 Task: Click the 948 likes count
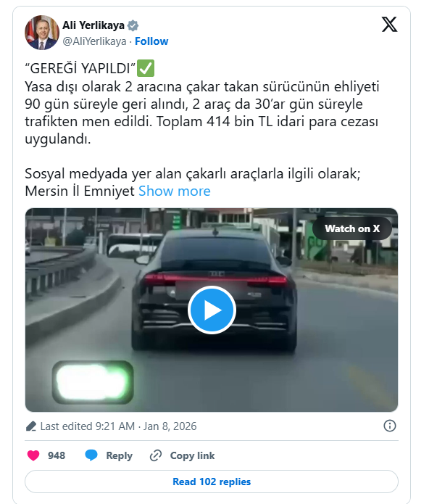pyautogui.click(x=57, y=455)
